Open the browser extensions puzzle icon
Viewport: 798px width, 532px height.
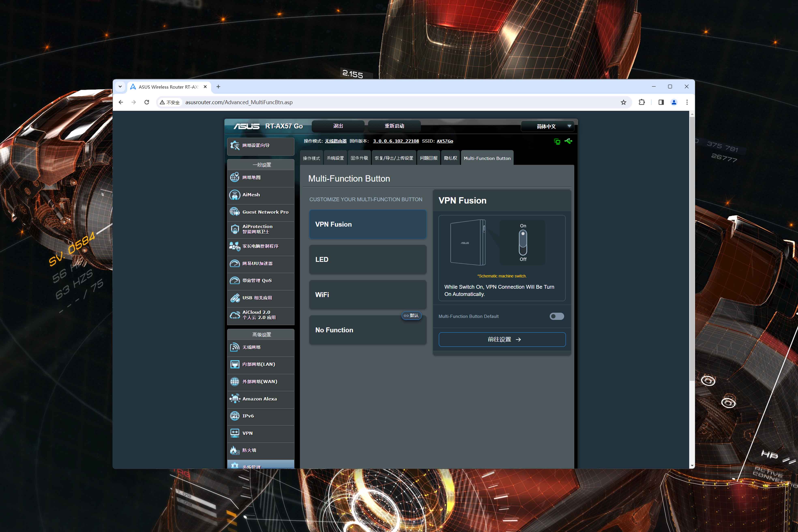pyautogui.click(x=642, y=102)
